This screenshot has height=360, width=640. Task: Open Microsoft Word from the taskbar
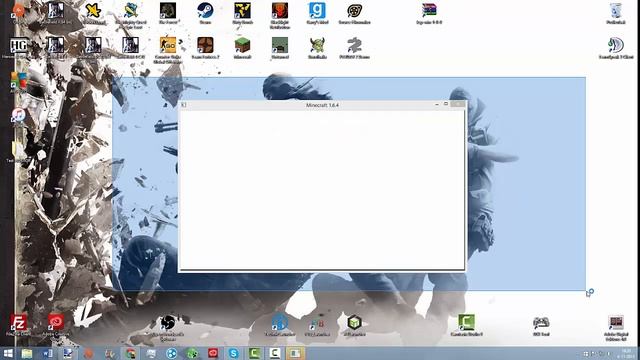tap(47, 353)
